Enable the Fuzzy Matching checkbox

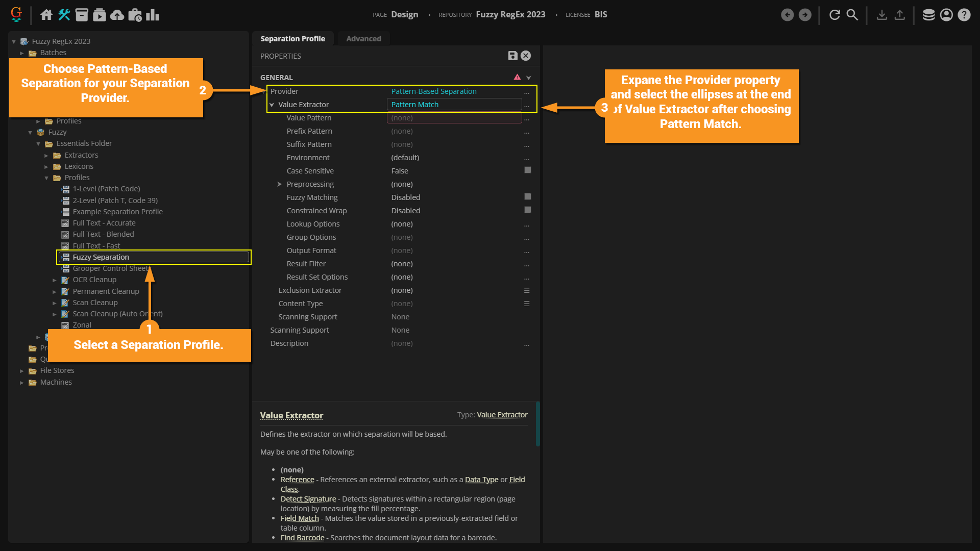pos(527,197)
